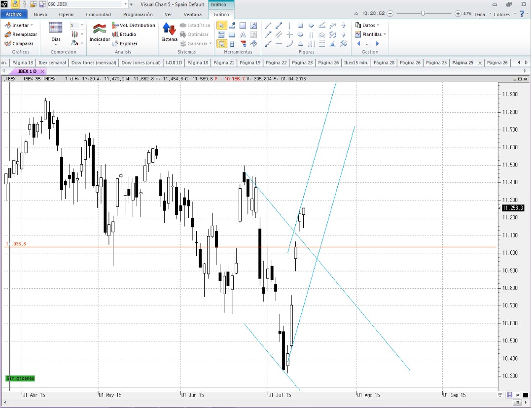Activate the Text 'A' annotation tool

(243, 34)
